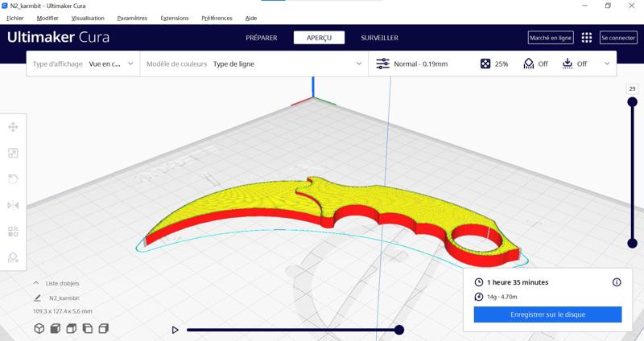The image size is (644, 341).
Task: Click the pencil icon beside N2_karmbit
Action: tap(37, 298)
